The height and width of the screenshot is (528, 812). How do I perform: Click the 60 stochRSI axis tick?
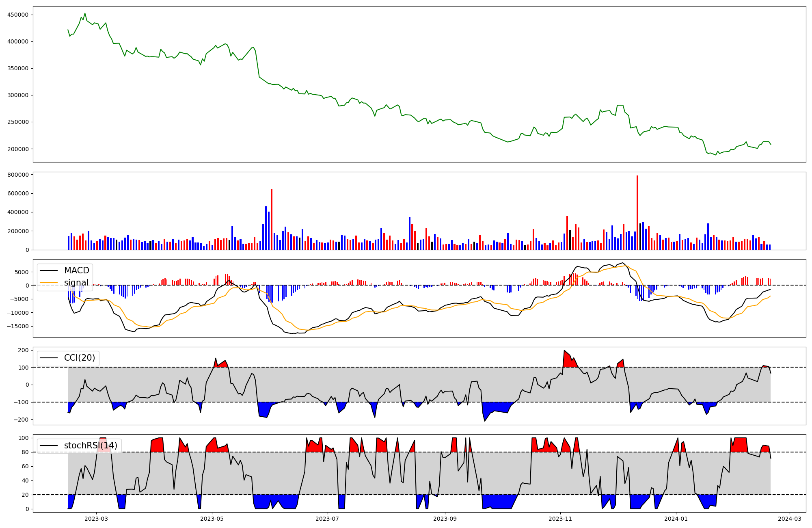pos(26,466)
